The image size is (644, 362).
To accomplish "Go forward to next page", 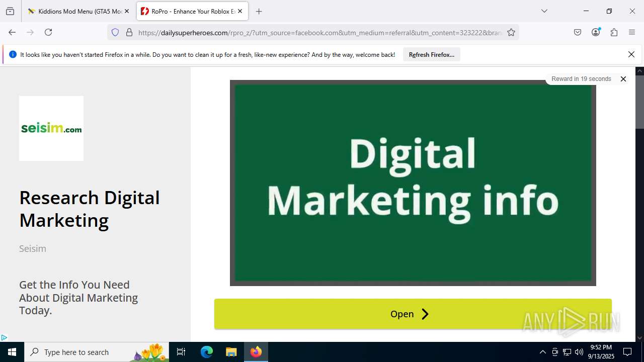I will (x=30, y=32).
